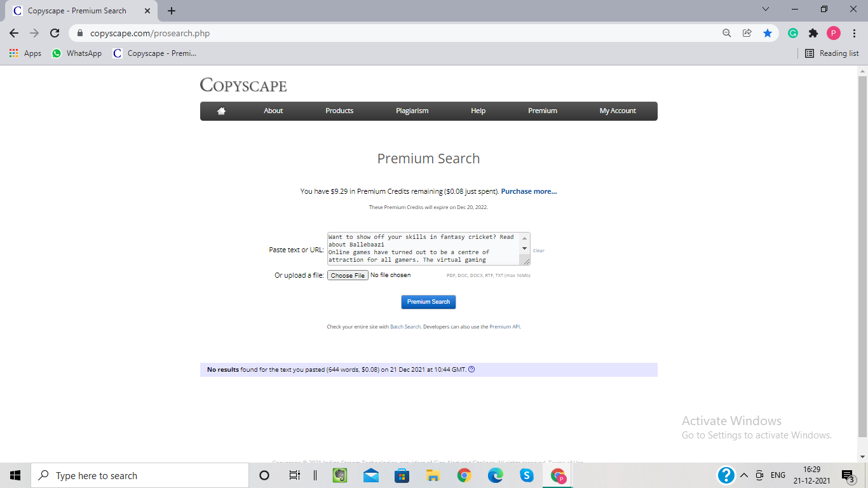The image size is (868, 488).
Task: Open the tab search dropdown arrow
Action: tap(765, 10)
